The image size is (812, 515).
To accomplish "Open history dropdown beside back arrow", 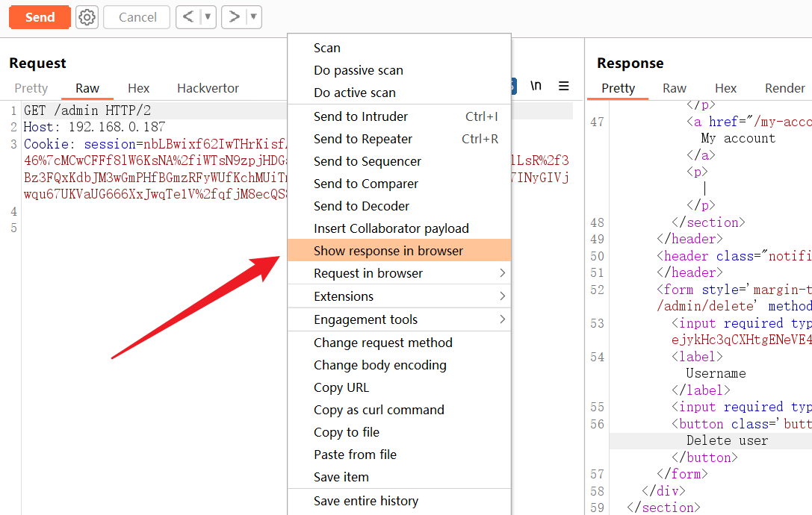I will 208,17.
